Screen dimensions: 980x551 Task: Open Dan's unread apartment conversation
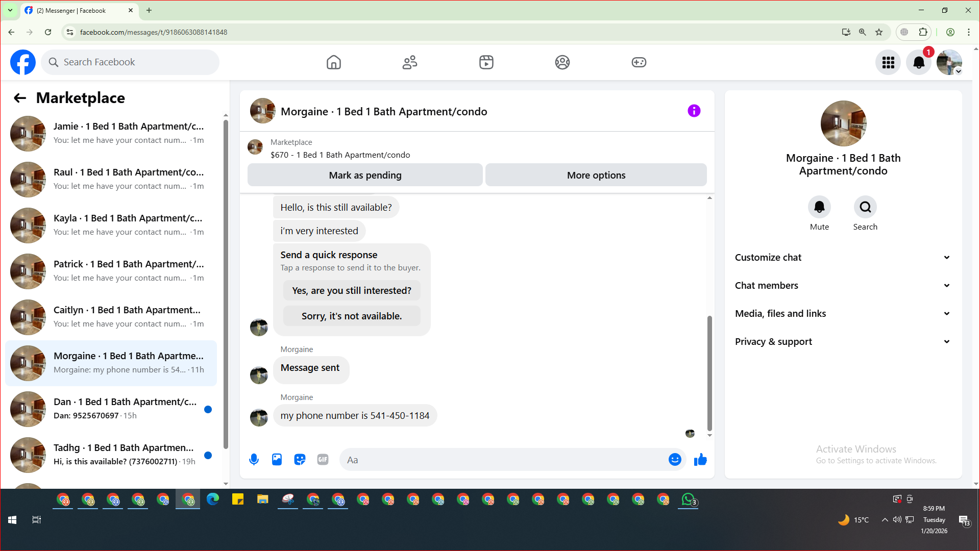pos(111,409)
